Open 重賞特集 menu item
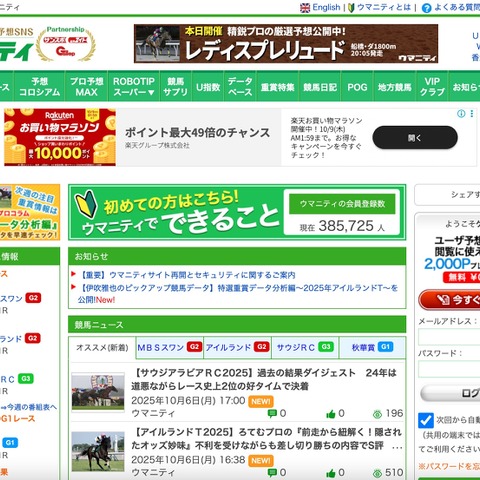 tap(278, 87)
